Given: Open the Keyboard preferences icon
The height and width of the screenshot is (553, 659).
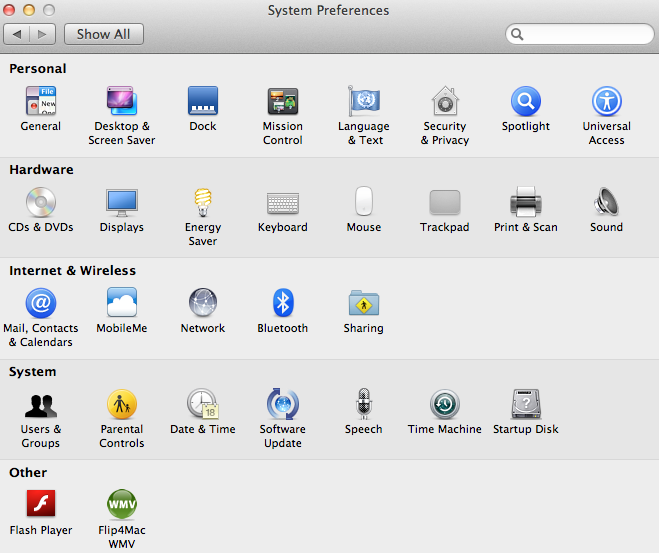Looking at the screenshot, I should pos(283,203).
